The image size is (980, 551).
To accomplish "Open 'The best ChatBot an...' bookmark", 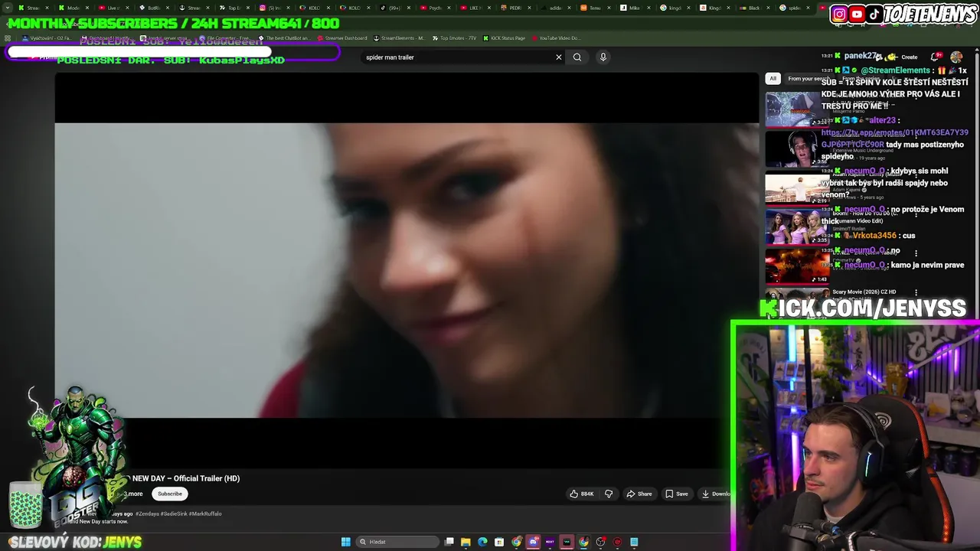I will coord(284,38).
